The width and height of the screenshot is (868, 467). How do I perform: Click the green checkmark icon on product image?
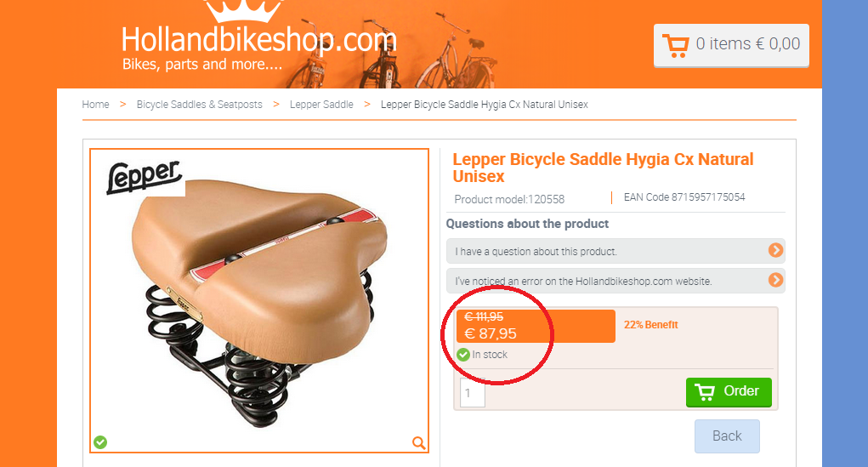pyautogui.click(x=100, y=442)
